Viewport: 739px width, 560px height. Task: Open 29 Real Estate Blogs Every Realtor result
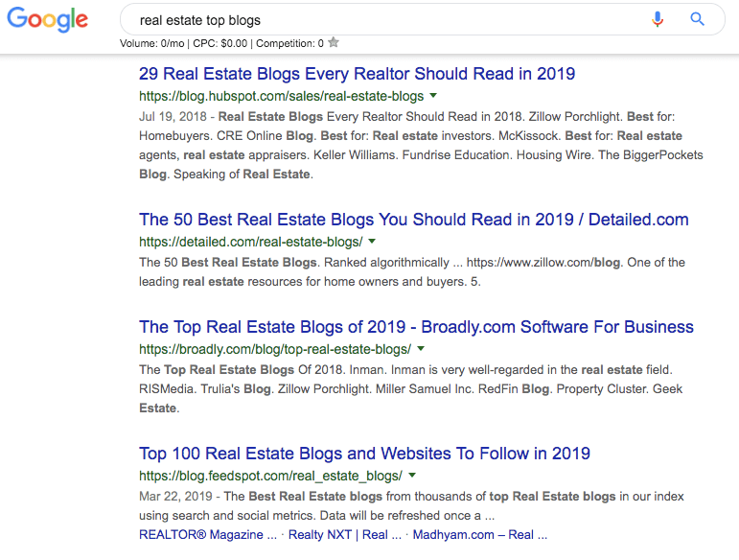coord(357,74)
